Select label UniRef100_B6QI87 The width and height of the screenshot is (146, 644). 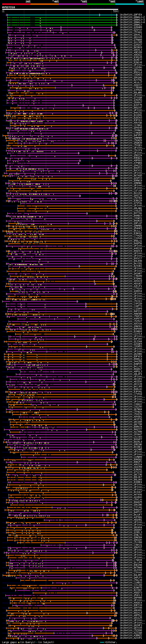pyautogui.click(x=131, y=108)
